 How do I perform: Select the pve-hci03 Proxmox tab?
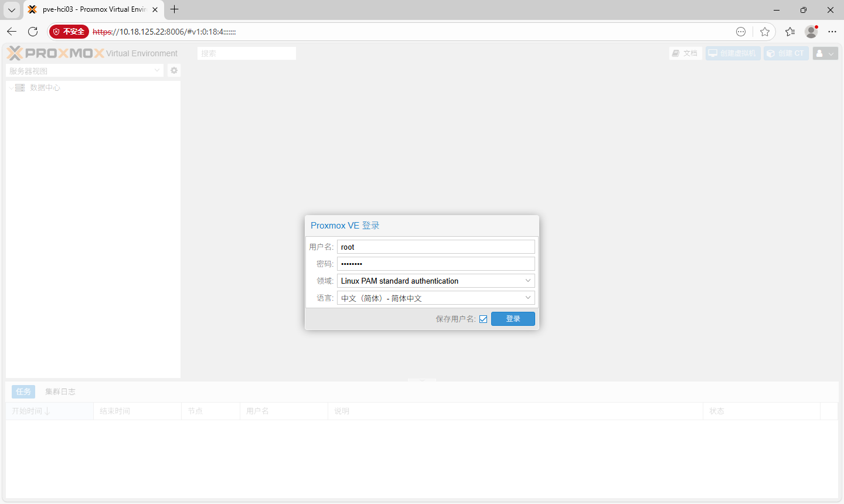click(94, 9)
